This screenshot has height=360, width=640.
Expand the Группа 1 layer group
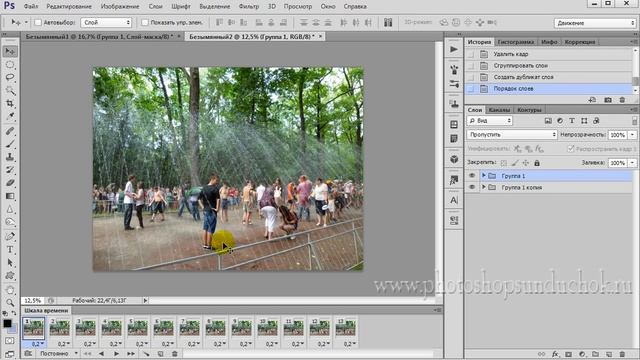click(484, 176)
